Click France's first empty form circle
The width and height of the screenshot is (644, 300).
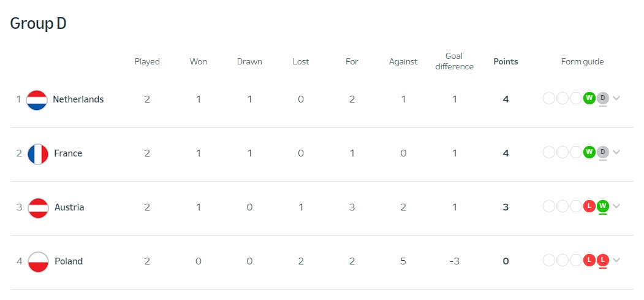549,152
